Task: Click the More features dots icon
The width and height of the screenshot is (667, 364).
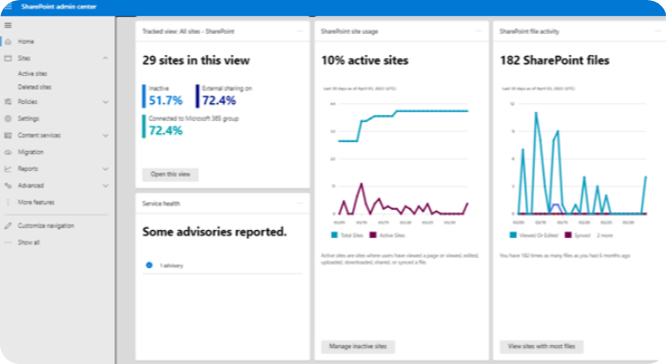Action: [x=8, y=202]
